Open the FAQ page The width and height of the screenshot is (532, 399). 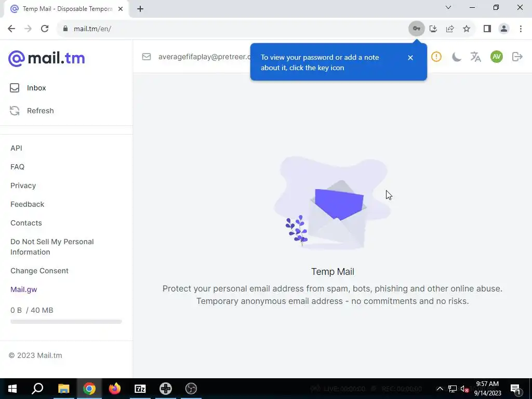[x=17, y=167]
